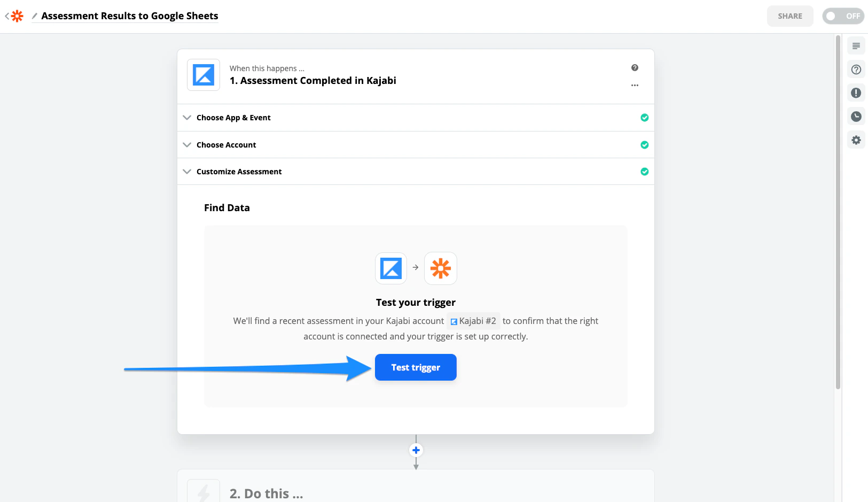Click the Find Data heading
868x502 pixels.
(x=227, y=208)
